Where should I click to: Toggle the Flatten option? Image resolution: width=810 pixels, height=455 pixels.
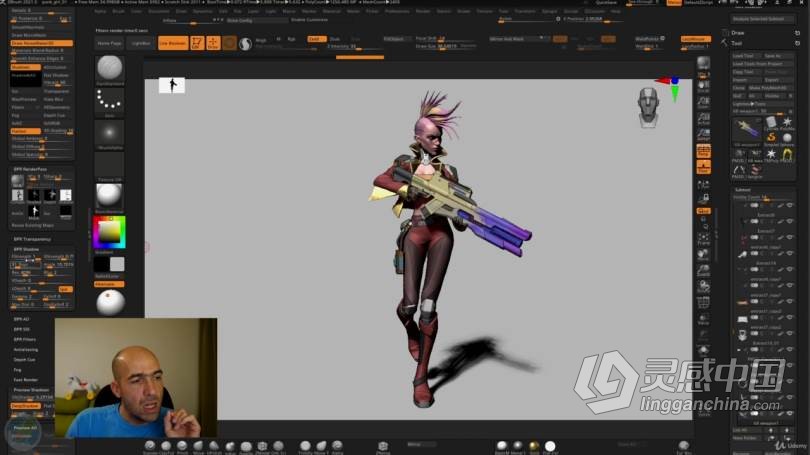click(26, 131)
